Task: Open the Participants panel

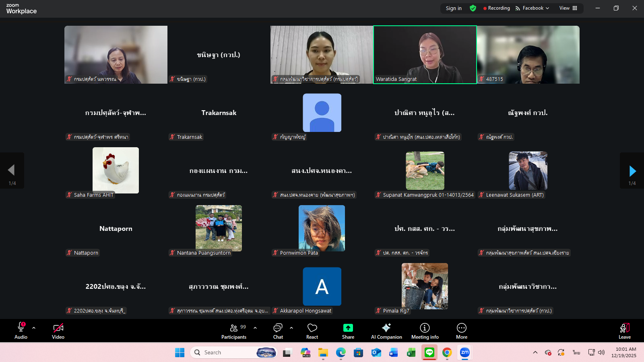Action: (234, 331)
